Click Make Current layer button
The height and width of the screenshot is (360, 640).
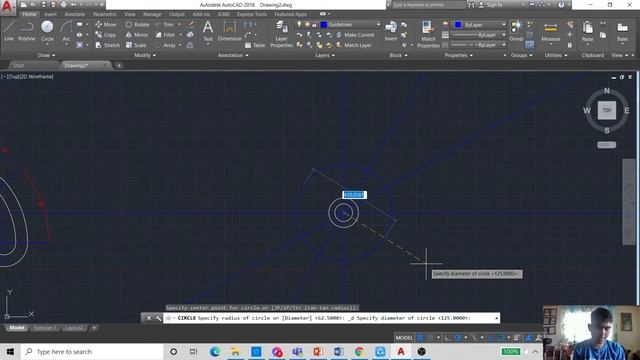[355, 35]
